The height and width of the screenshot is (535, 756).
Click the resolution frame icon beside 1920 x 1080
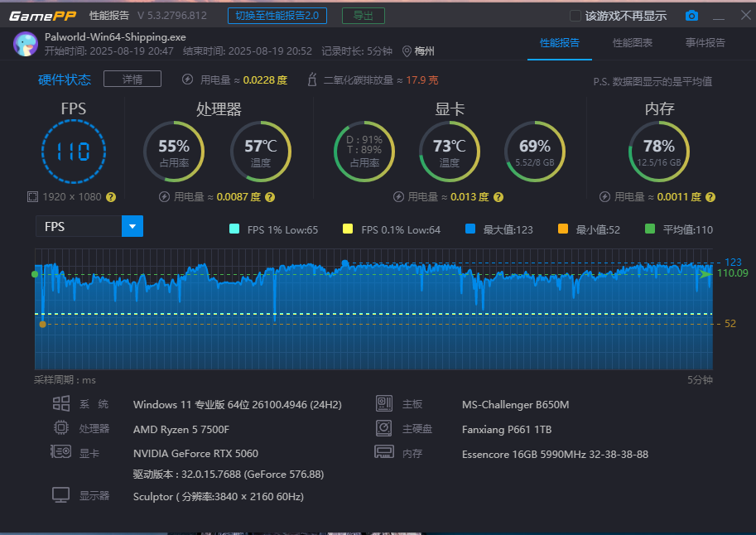32,197
